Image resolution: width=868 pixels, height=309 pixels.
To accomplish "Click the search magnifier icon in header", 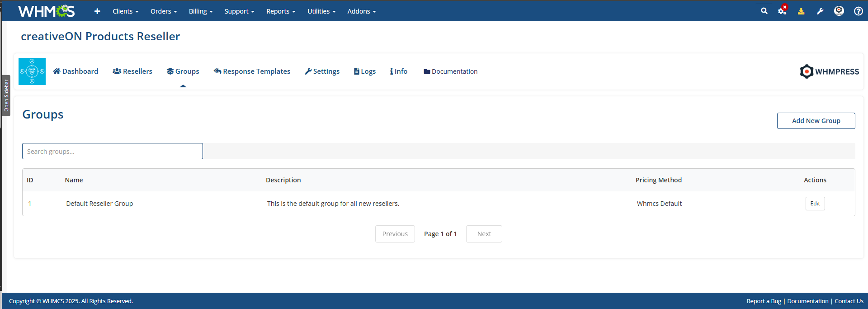I will point(764,11).
